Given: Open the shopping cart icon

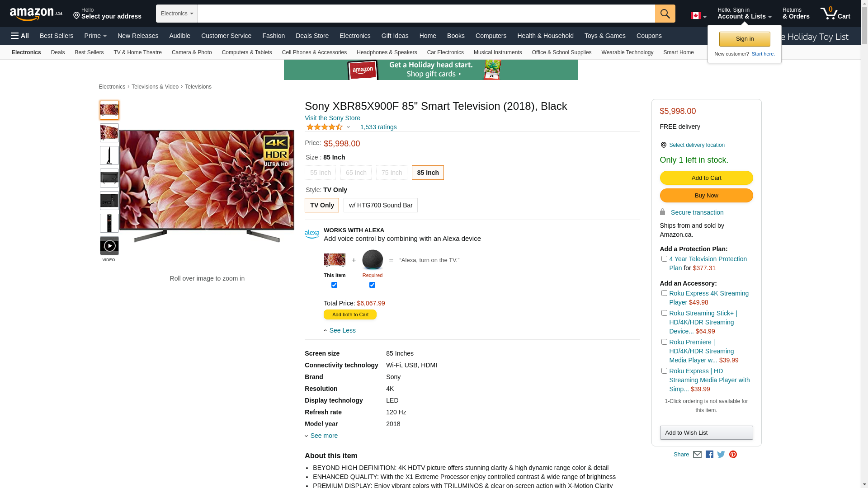Looking at the screenshot, I should coord(835,13).
